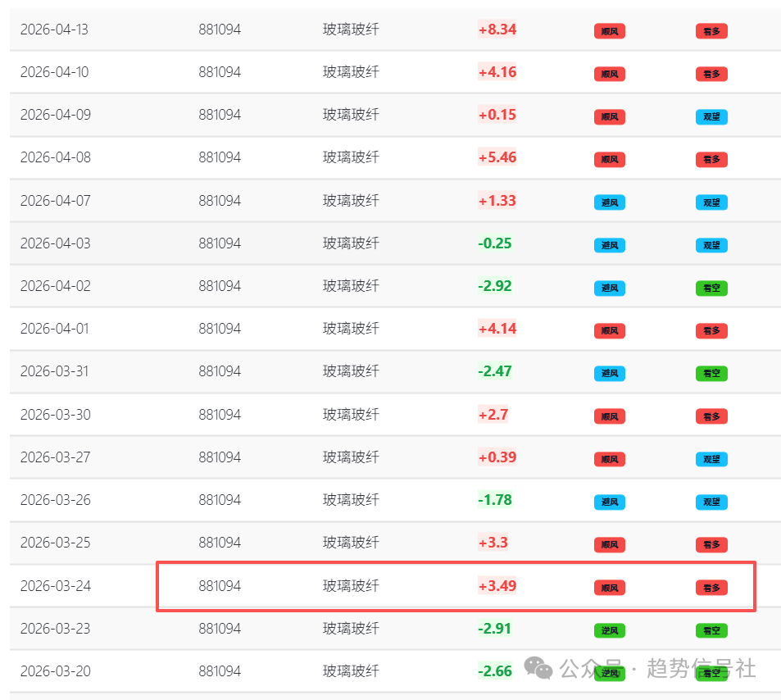This screenshot has height=700, width=781.
Task: Click the green 看空 badge for 2026-03-31
Action: [711, 373]
